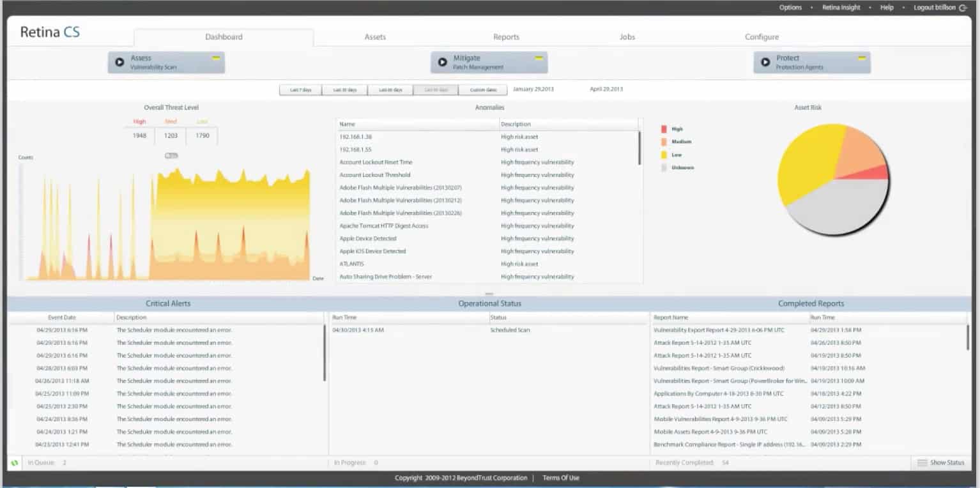The height and width of the screenshot is (488, 980).
Task: Select the 192.168.1.55 anomaly row
Action: coord(487,149)
